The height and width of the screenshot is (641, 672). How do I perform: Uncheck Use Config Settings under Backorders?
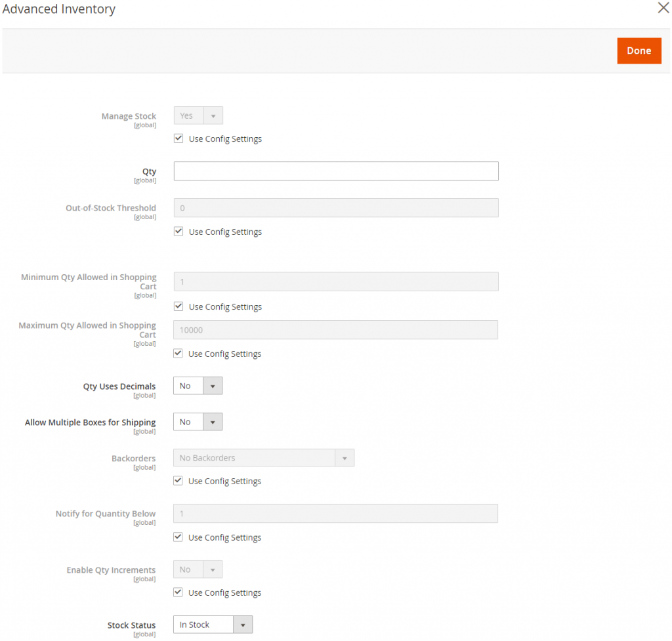tap(178, 480)
